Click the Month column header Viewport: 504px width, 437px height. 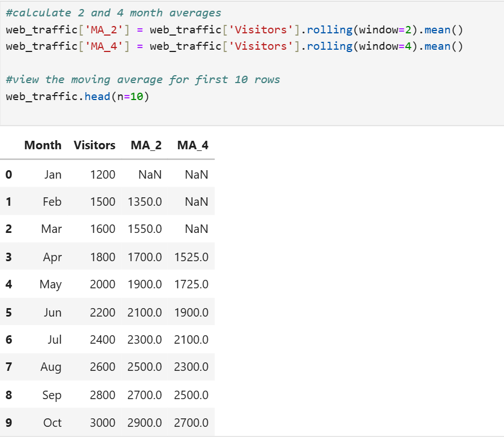pyautogui.click(x=42, y=145)
